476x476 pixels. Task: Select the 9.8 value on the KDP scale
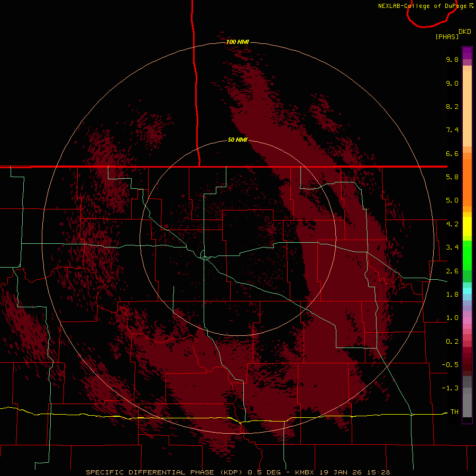click(x=452, y=59)
